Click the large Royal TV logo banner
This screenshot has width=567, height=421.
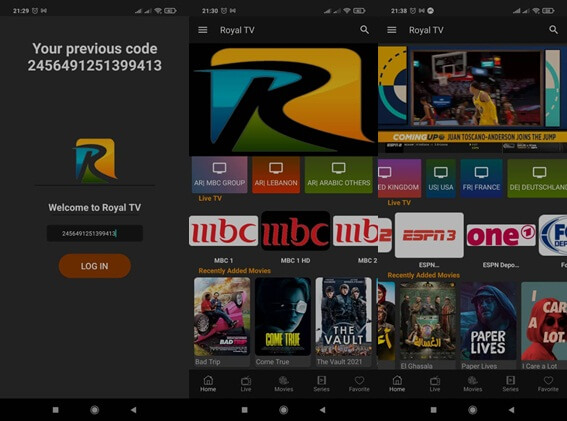(284, 99)
